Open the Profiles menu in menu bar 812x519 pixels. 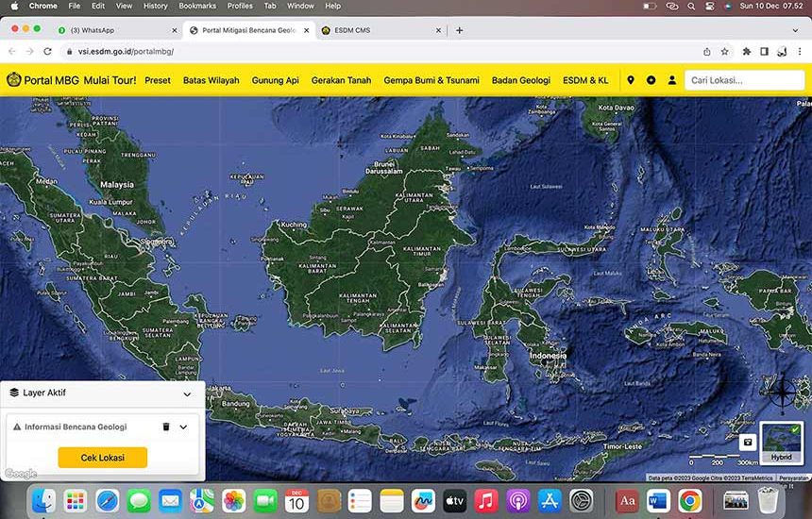pyautogui.click(x=240, y=7)
